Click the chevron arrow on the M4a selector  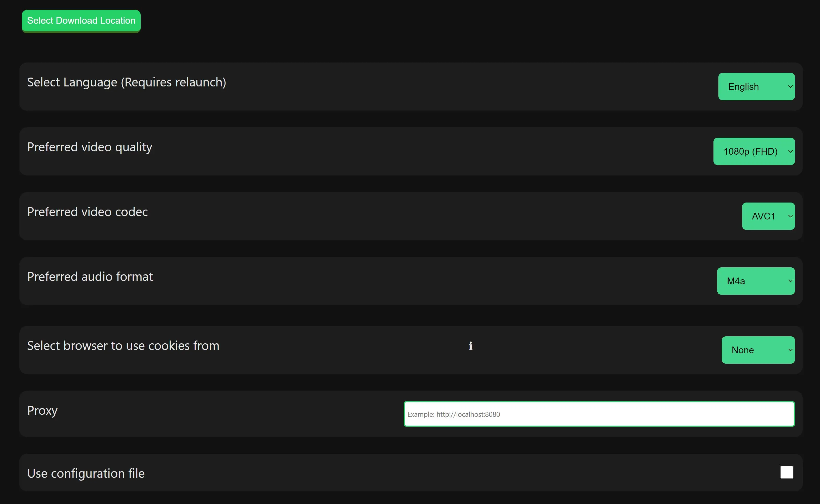[790, 281]
